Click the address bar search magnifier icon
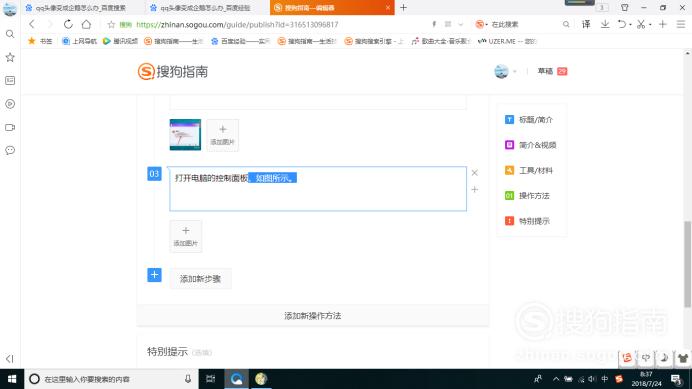Screen dimensions: 692x389 tap(566, 24)
